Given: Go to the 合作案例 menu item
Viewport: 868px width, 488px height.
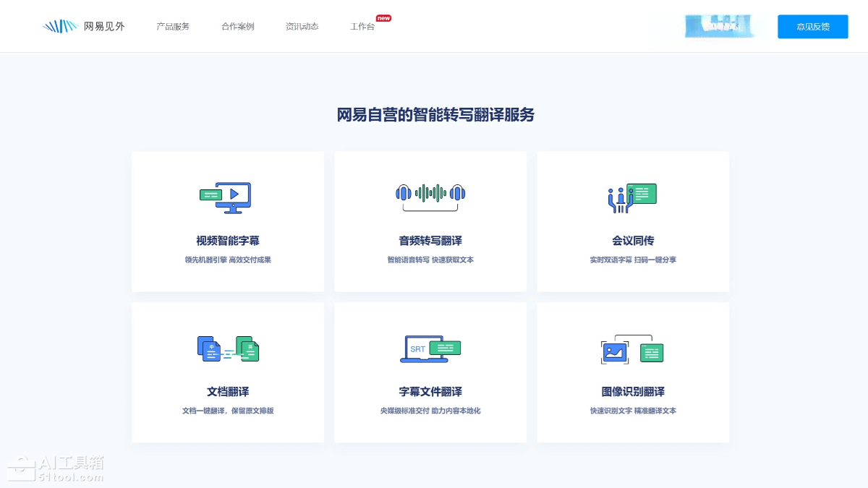Looking at the screenshot, I should coord(237,27).
